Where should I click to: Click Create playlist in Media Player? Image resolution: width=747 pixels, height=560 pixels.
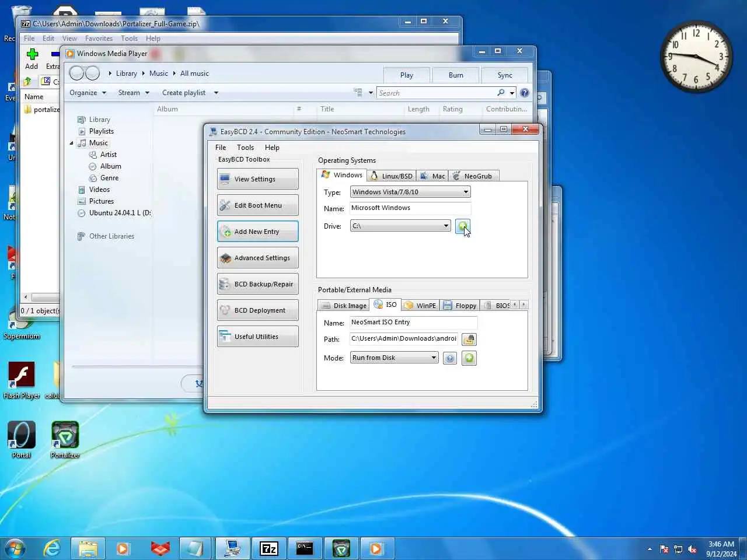(x=184, y=93)
